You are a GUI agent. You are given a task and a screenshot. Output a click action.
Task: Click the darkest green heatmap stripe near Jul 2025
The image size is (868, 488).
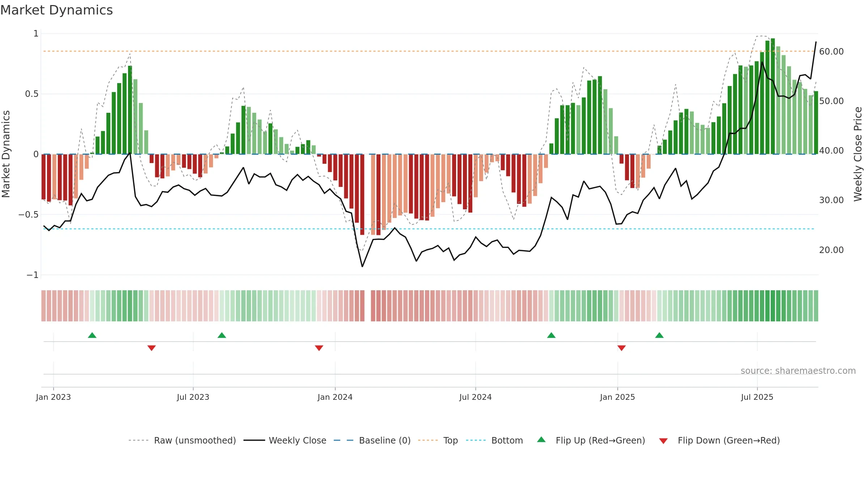773,306
